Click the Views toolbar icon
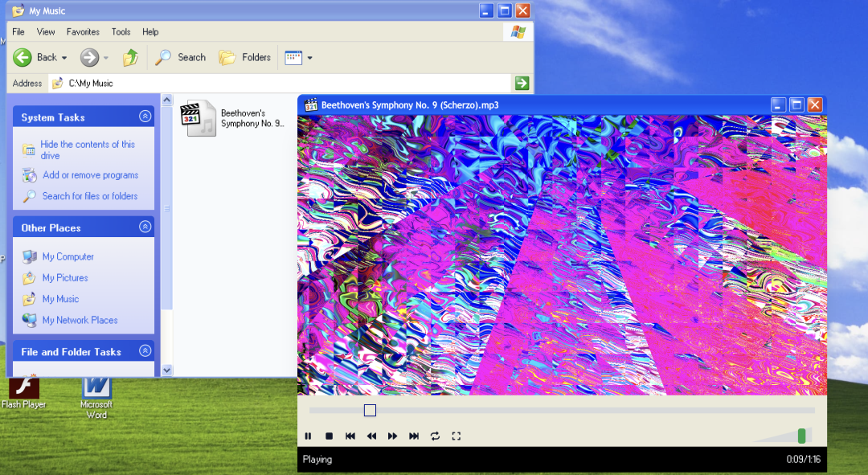This screenshot has height=475, width=868. [x=293, y=58]
